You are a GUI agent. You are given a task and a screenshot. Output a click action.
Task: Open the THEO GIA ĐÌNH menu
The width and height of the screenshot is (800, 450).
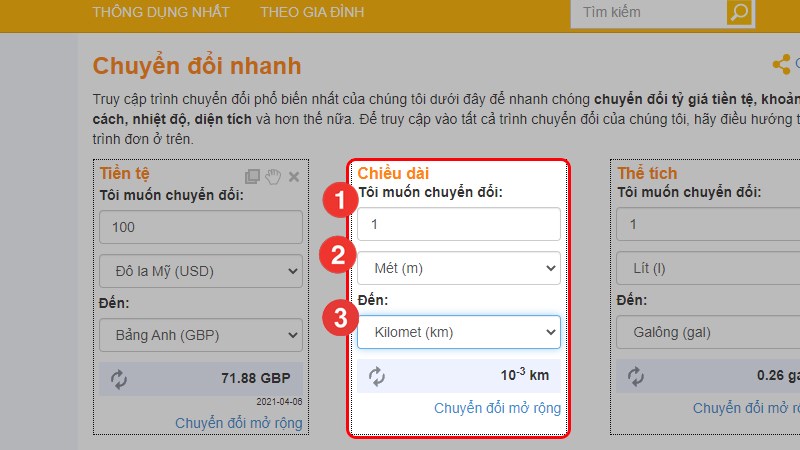tap(312, 12)
